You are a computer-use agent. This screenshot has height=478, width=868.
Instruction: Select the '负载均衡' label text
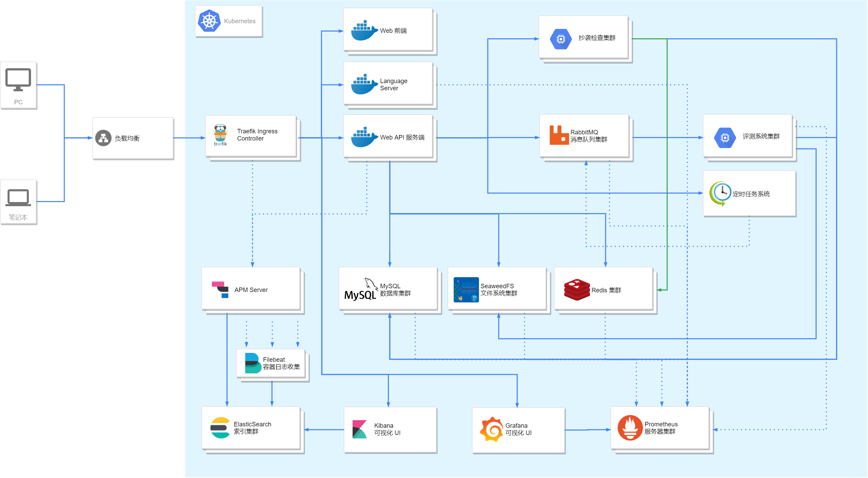pos(127,138)
